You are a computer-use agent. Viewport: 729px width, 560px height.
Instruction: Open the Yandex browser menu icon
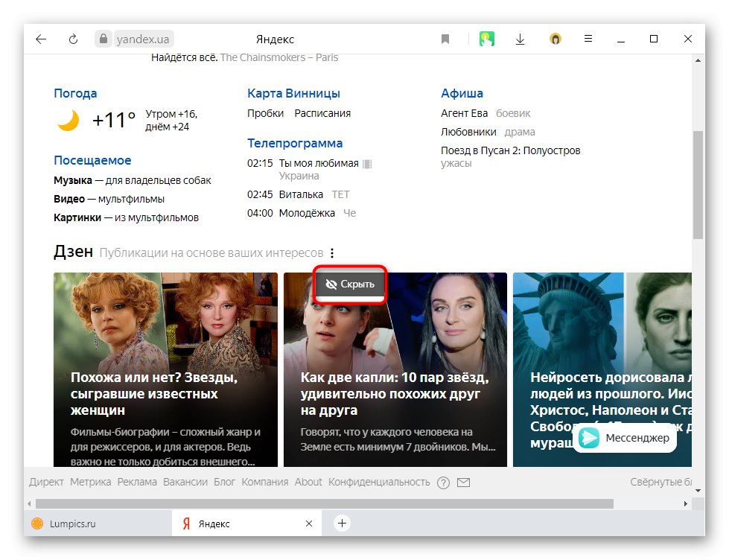click(588, 39)
